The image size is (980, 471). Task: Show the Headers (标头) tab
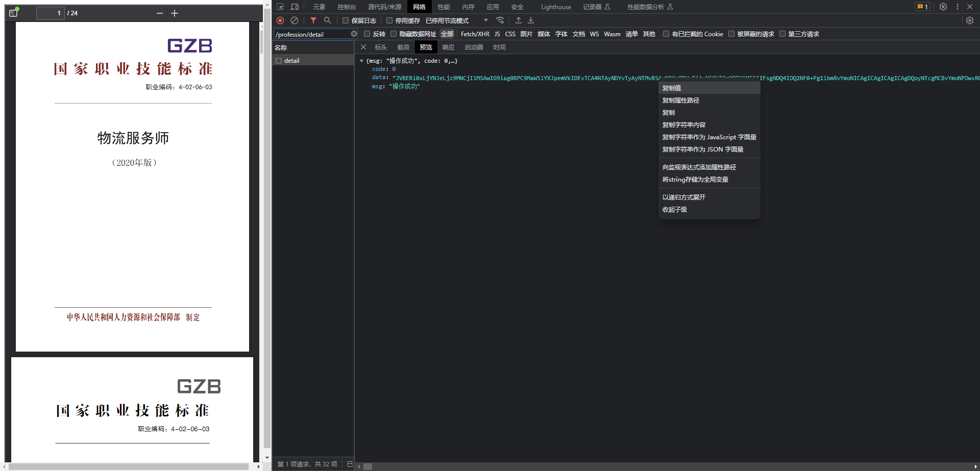tap(381, 47)
